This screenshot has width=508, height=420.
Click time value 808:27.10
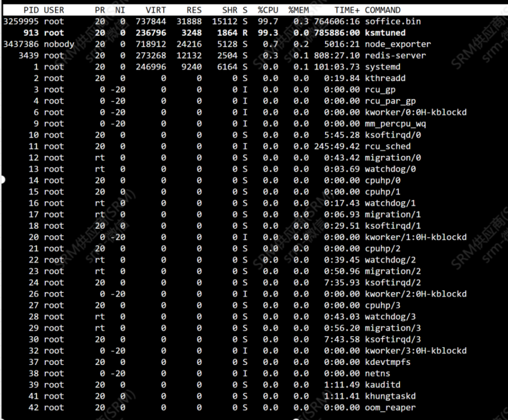(337, 56)
